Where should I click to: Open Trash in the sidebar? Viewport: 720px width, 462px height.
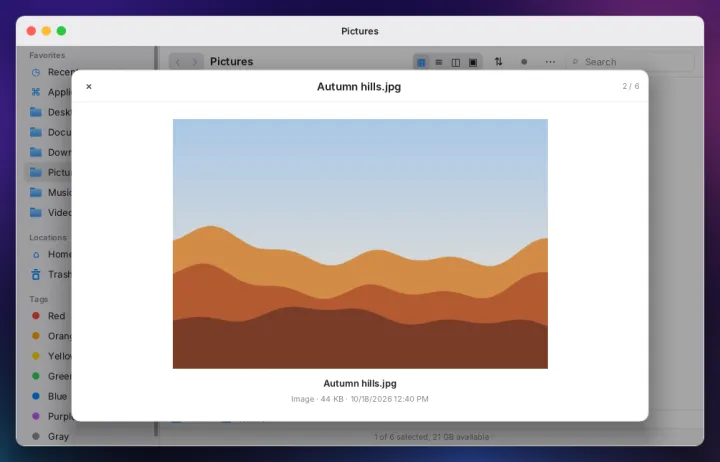pyautogui.click(x=48, y=275)
